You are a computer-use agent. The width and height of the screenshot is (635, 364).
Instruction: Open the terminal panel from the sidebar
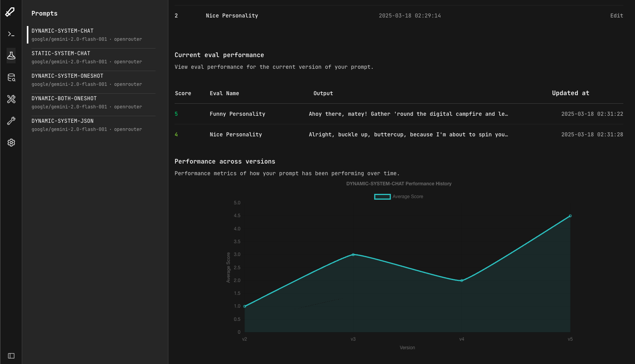coord(10,34)
